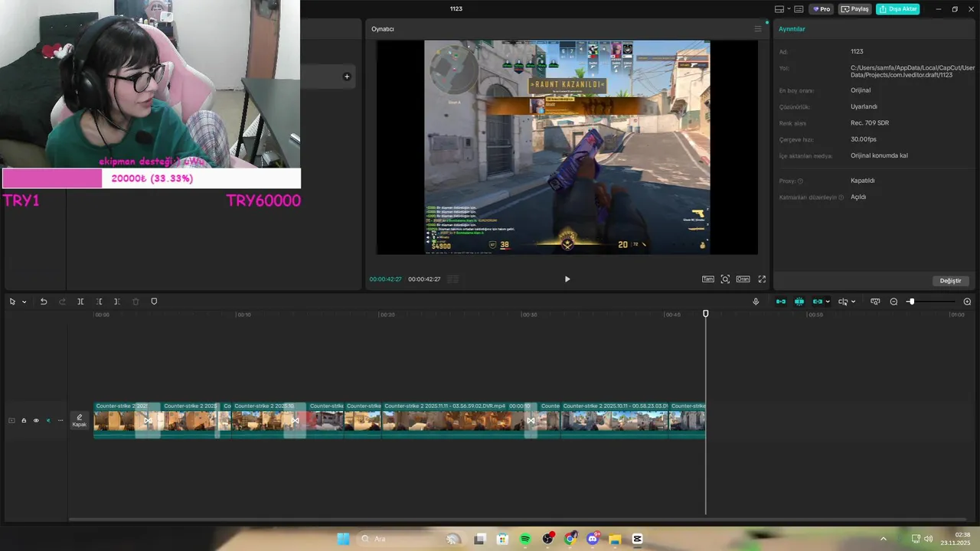Open Chrome from the taskbar
The height and width of the screenshot is (551, 980).
coord(570,539)
